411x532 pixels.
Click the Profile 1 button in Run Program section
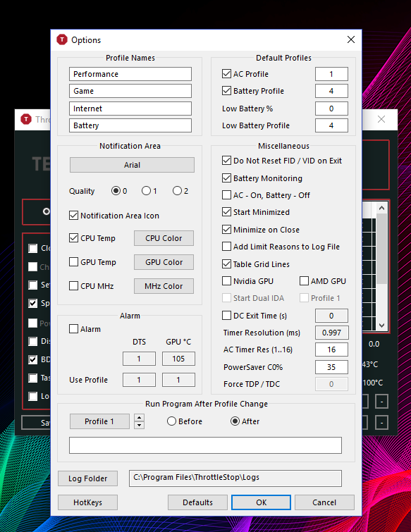[99, 421]
